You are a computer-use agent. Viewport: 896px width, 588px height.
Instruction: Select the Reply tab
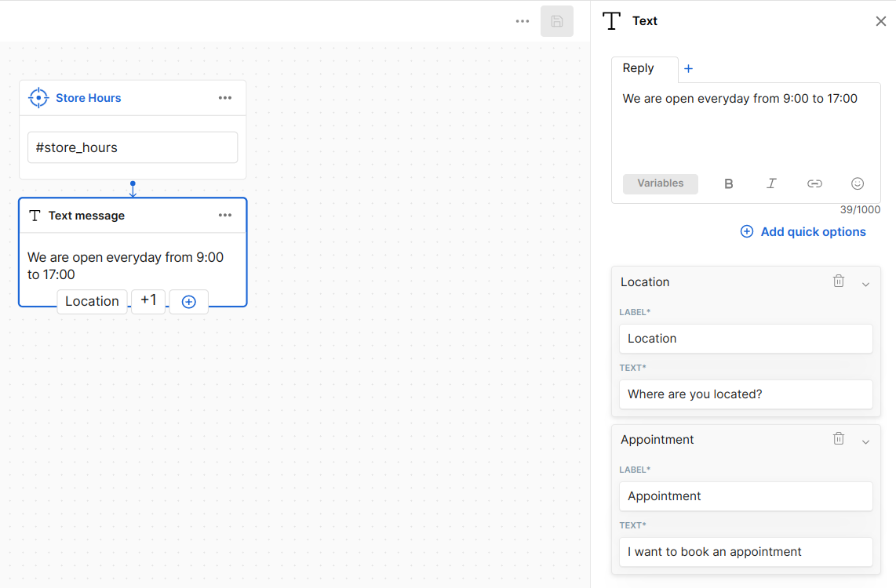click(x=639, y=69)
